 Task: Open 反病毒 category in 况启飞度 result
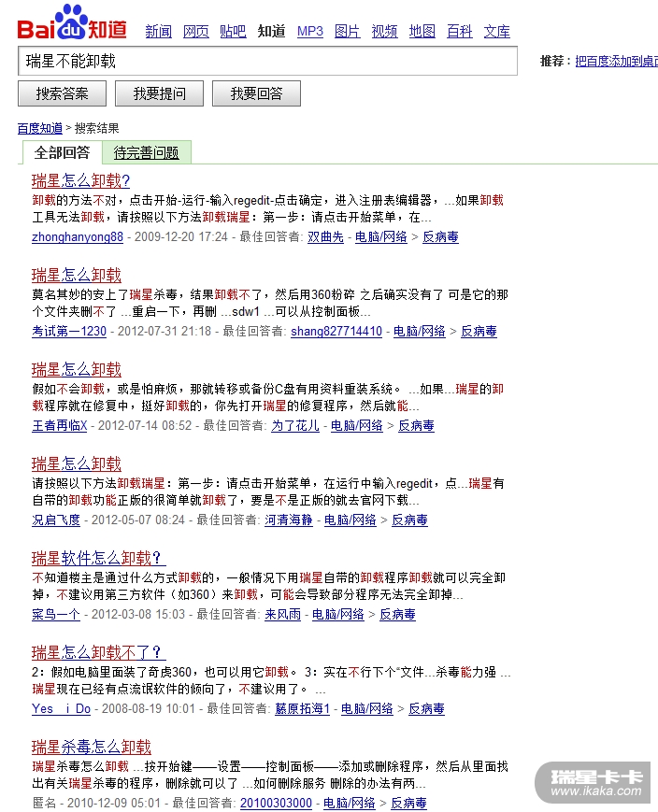(409, 520)
